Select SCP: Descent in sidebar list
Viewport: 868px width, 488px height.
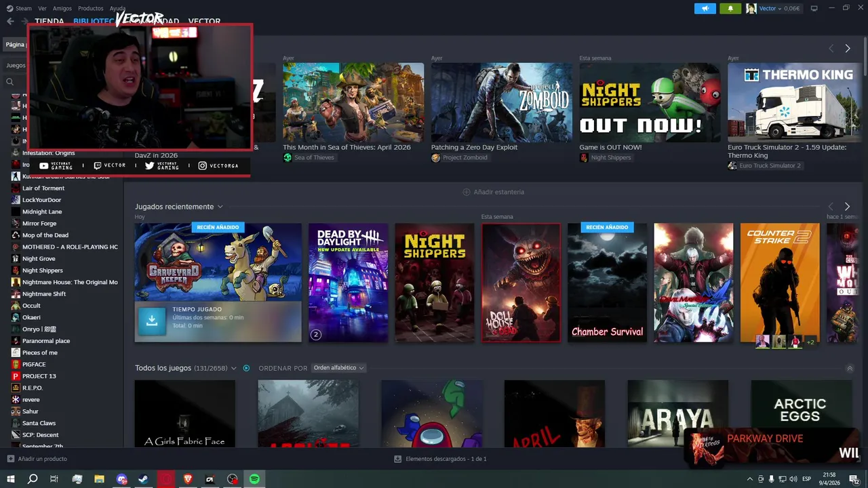(40, 434)
